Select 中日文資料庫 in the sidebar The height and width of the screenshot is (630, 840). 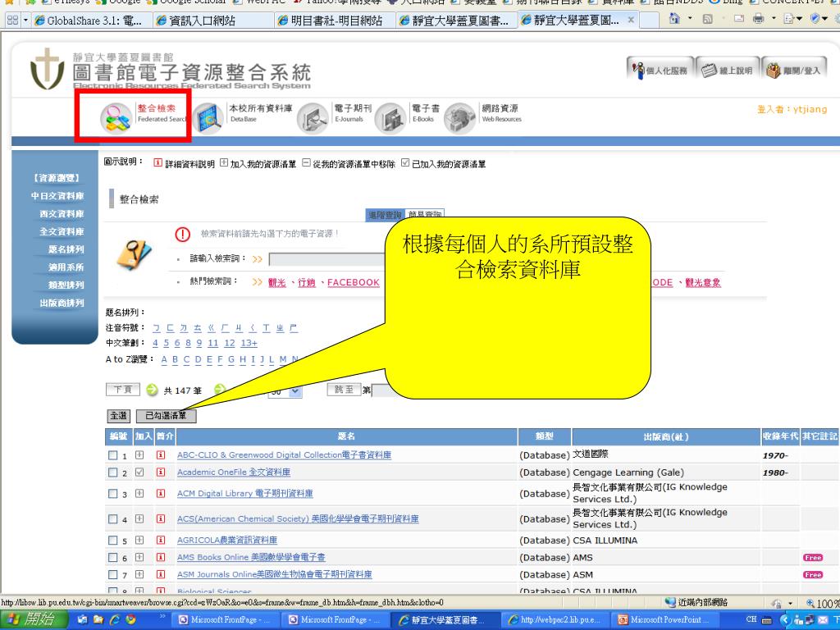[57, 196]
